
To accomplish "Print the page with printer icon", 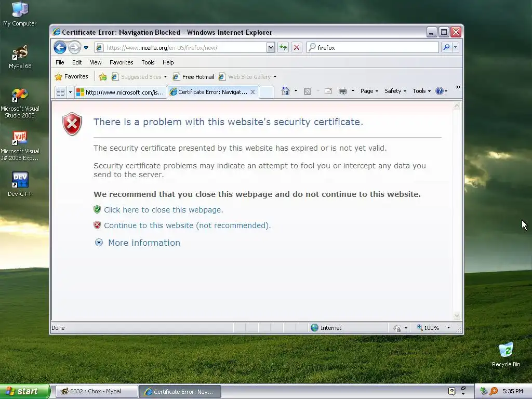I will [343, 91].
